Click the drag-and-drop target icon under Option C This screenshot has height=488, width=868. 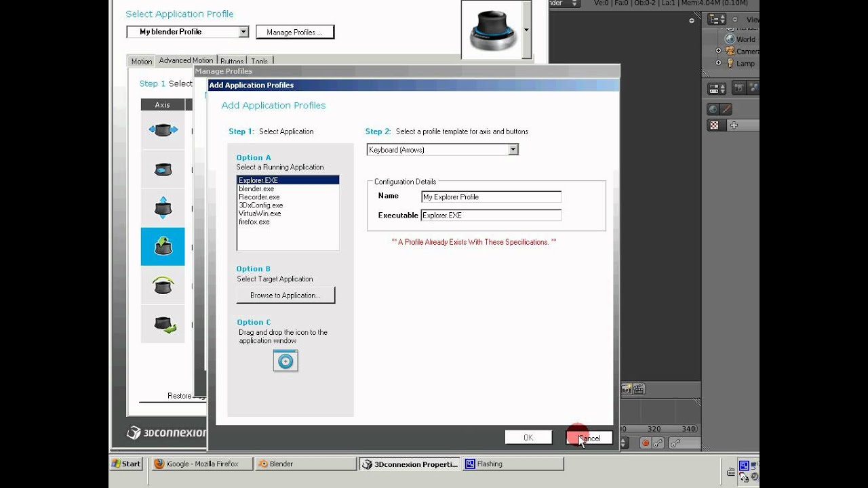(285, 361)
